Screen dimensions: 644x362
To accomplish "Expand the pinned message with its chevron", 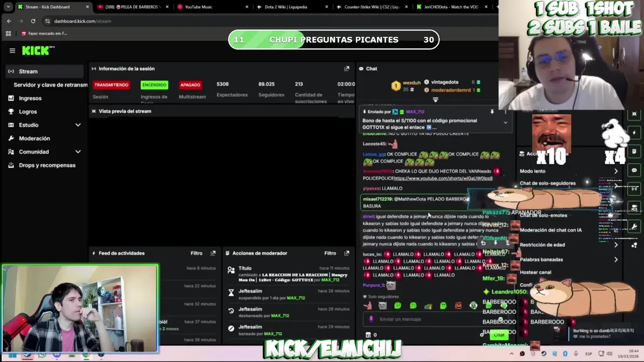I will pos(505,122).
